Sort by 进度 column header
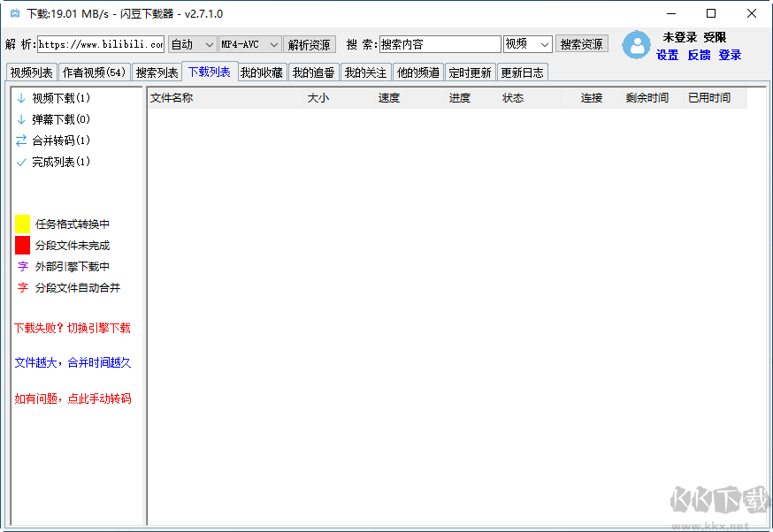Screen dimensions: 773x532 [x=471, y=98]
